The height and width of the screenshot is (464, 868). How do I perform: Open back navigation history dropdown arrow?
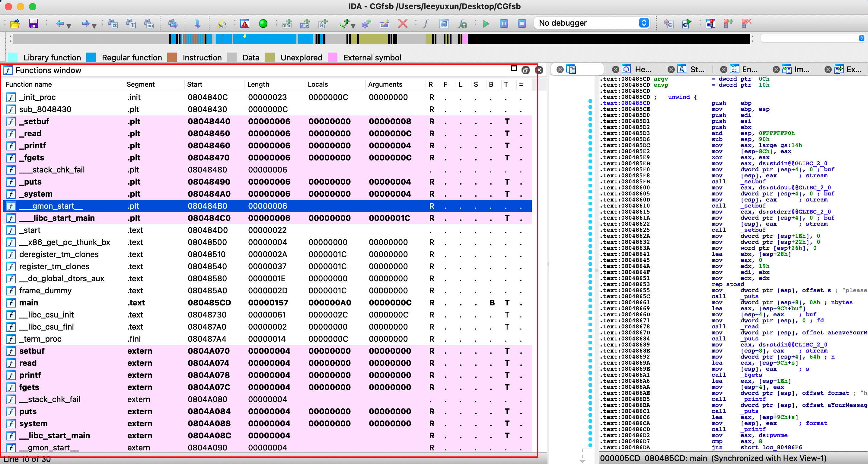tap(69, 26)
